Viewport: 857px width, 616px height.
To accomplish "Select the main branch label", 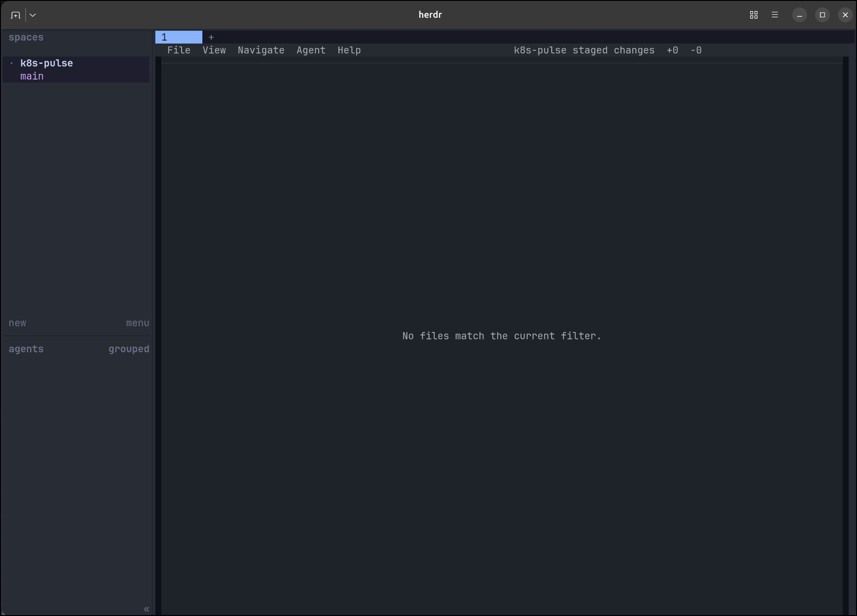I will (32, 76).
